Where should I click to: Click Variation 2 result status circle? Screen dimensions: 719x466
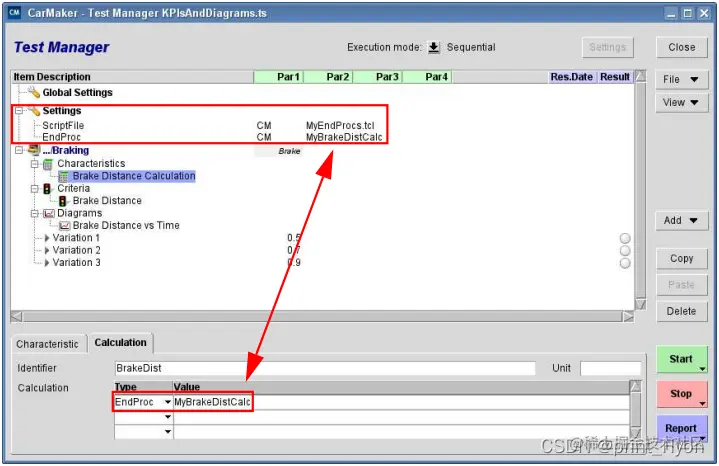(625, 250)
